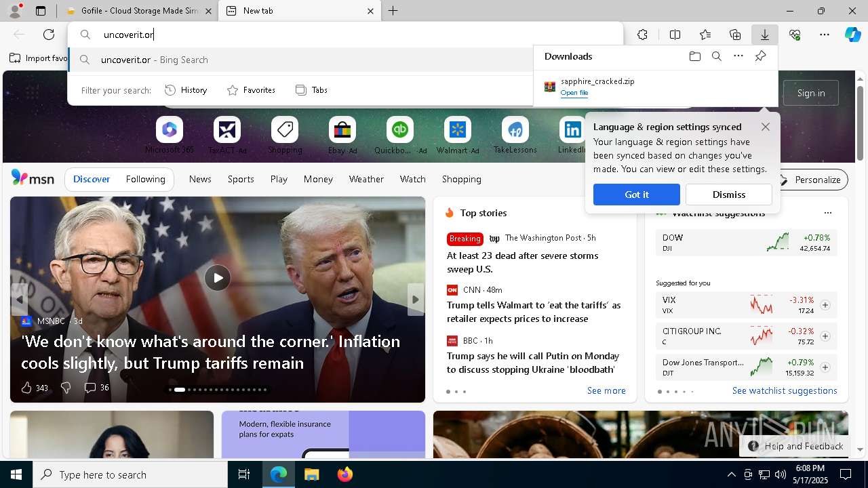Open News menu item on MSN

click(200, 180)
